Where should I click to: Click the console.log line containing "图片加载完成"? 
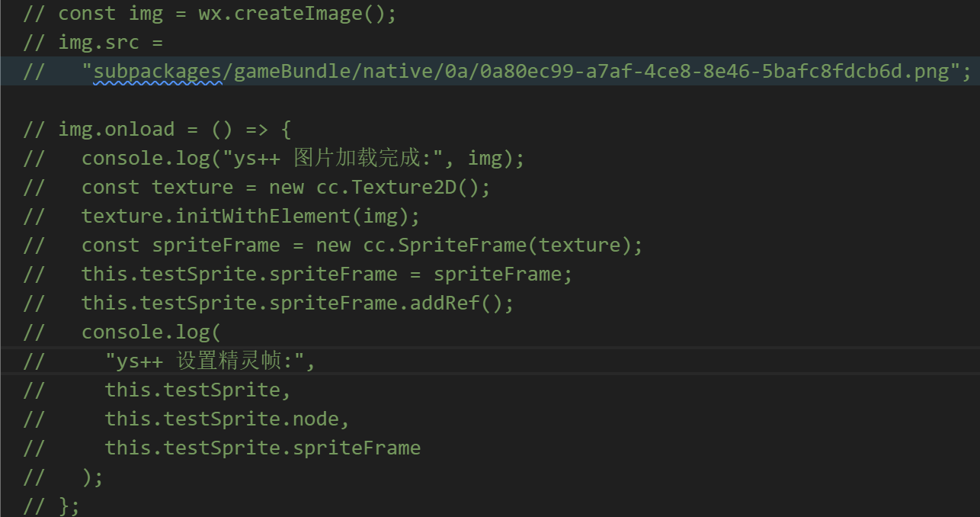tap(274, 159)
